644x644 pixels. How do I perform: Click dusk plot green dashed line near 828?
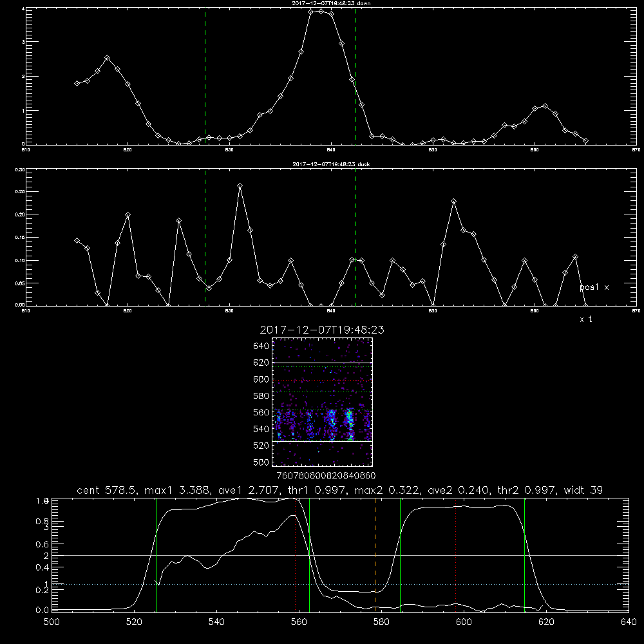(205, 237)
